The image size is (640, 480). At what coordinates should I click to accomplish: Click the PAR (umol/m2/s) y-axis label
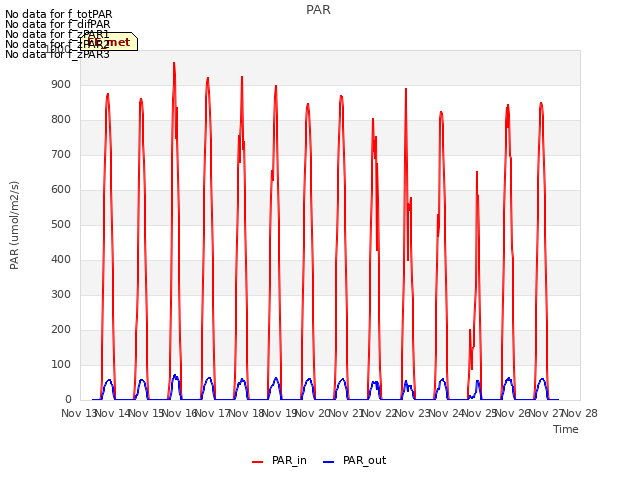click(14, 225)
